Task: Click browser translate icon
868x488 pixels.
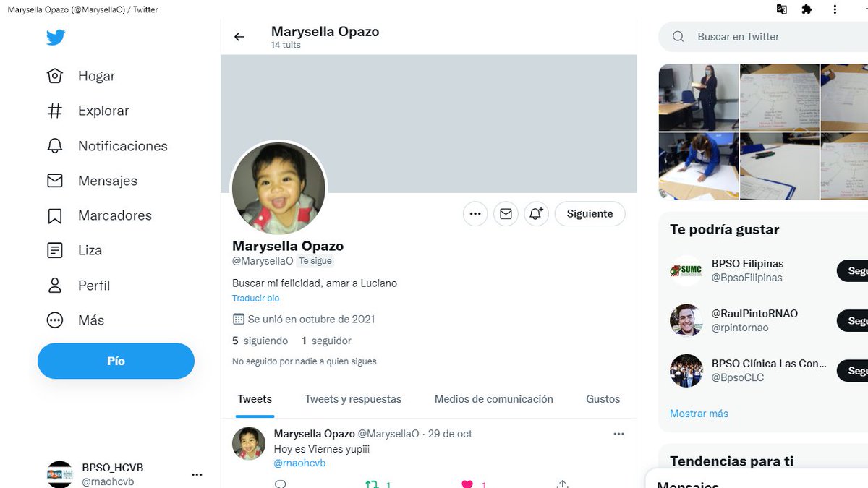Action: pos(781,9)
